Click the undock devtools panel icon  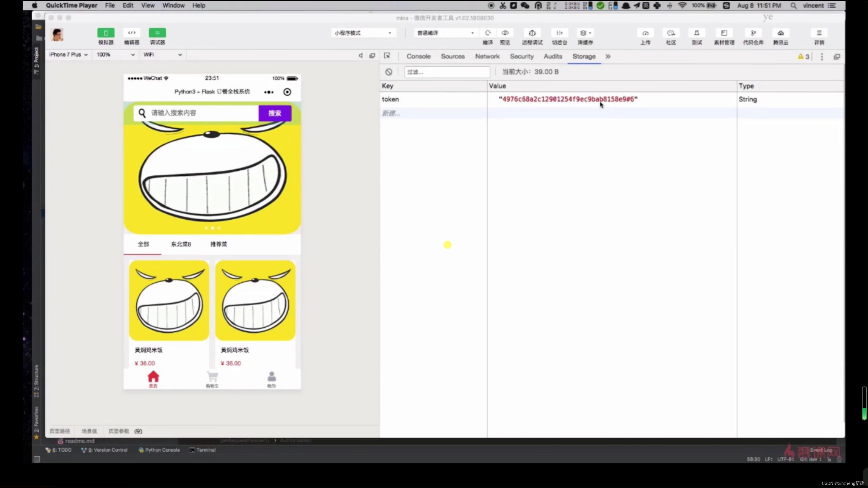(837, 57)
